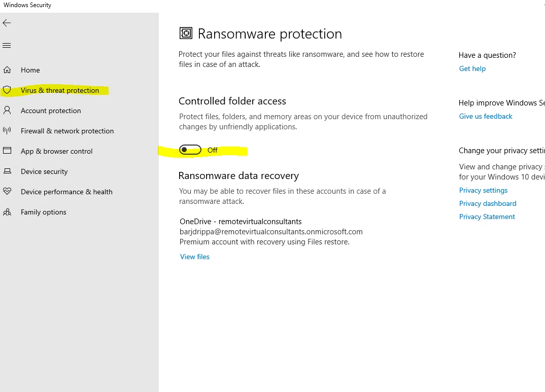Image resolution: width=545 pixels, height=392 pixels.
Task: Open App & browser control
Action: click(x=57, y=152)
